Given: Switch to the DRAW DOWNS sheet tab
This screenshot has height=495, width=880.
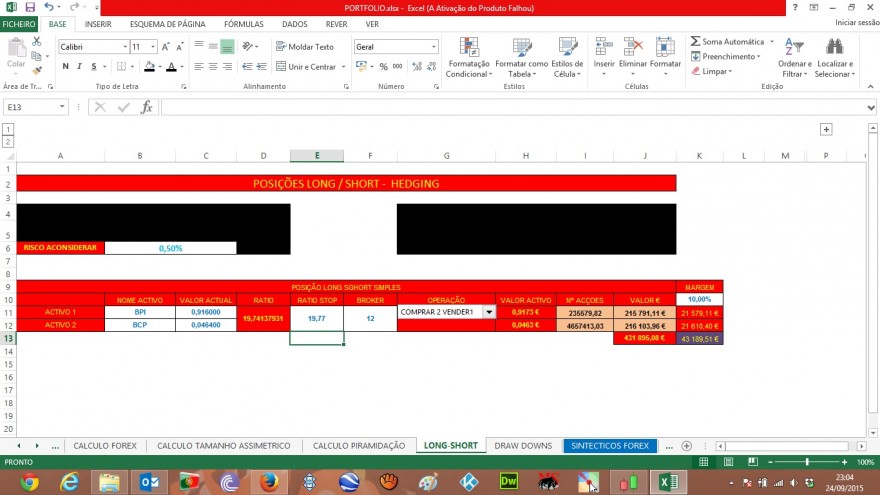Looking at the screenshot, I should [x=523, y=446].
